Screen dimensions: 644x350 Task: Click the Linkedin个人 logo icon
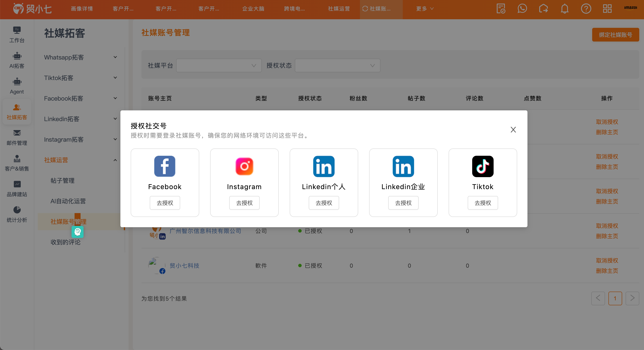pyautogui.click(x=324, y=166)
